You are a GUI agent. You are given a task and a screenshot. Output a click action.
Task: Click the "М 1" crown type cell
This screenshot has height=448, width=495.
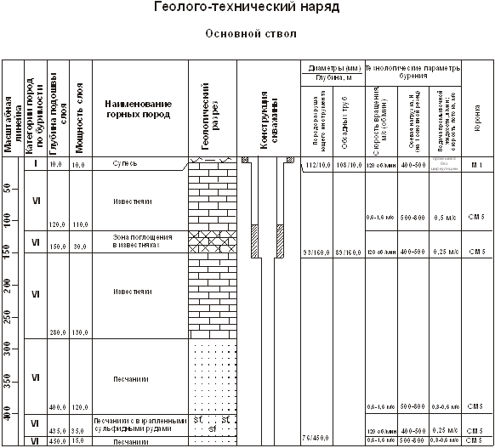pyautogui.click(x=476, y=165)
